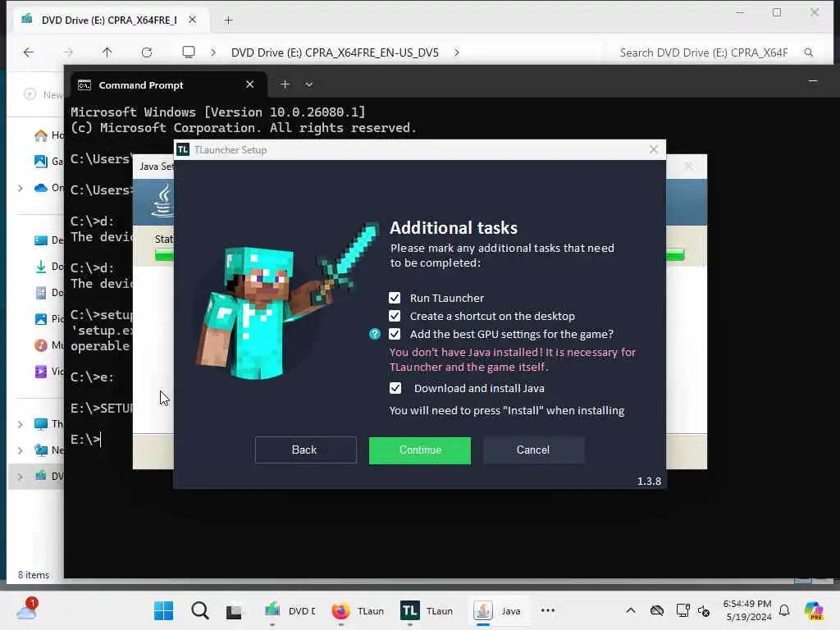Toggle Add the best GPU settings checkbox
The width and height of the screenshot is (840, 630).
[395, 335]
